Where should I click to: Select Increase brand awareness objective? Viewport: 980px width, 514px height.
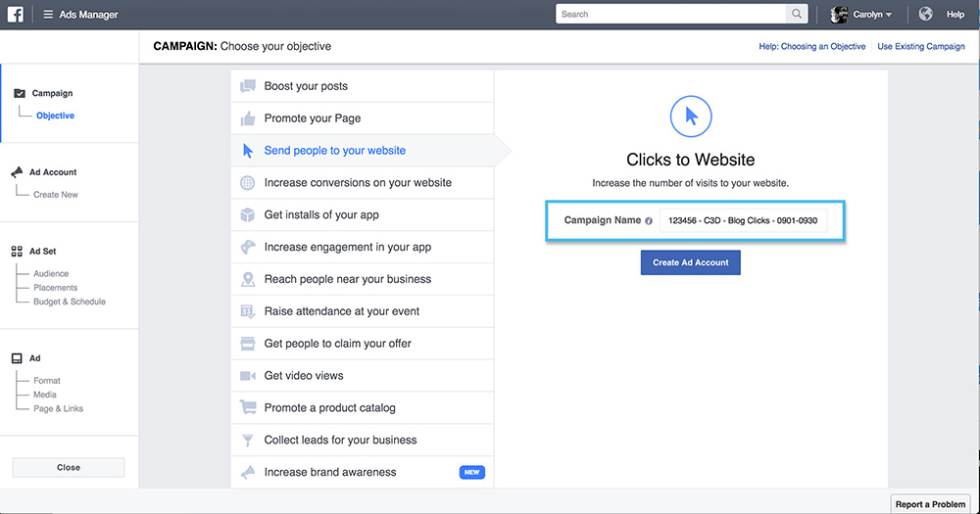363,472
